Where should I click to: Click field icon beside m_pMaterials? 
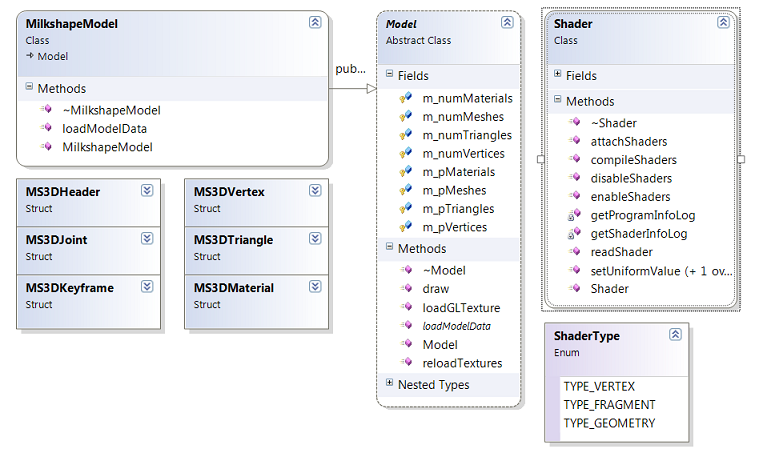click(406, 171)
